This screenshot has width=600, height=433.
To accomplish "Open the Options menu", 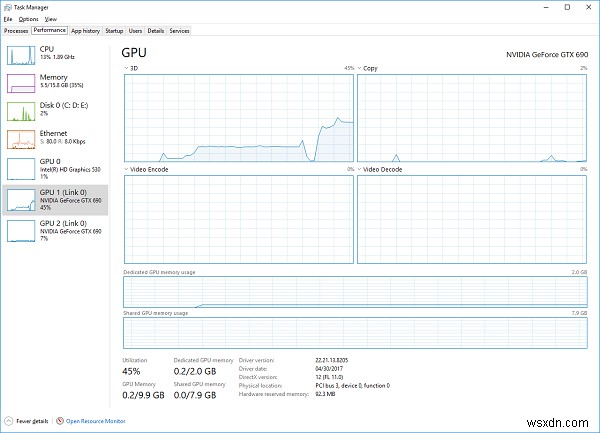I will (x=28, y=19).
